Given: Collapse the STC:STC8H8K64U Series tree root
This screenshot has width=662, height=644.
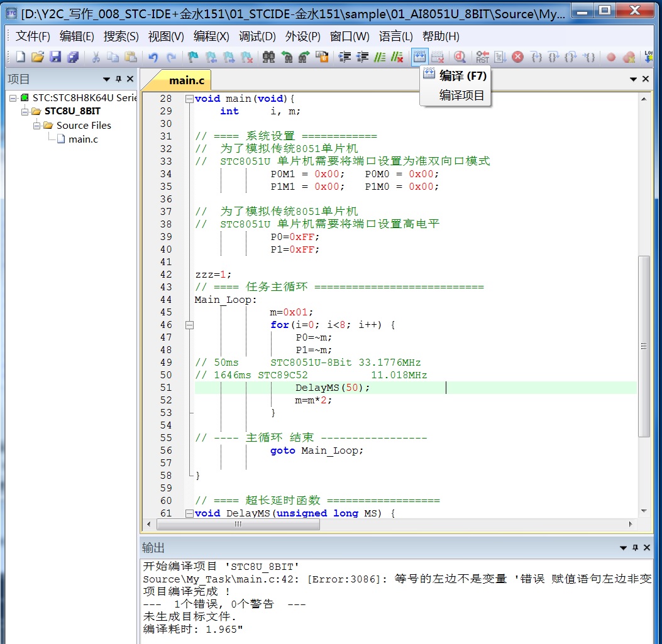Looking at the screenshot, I should pos(13,98).
